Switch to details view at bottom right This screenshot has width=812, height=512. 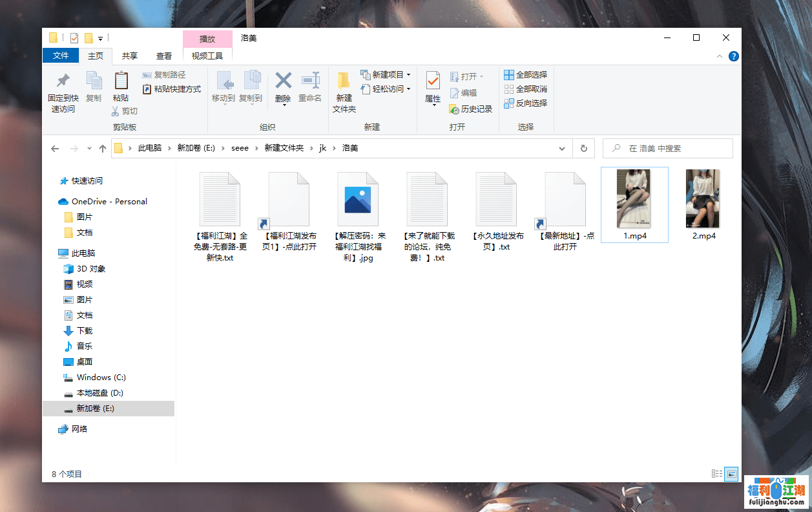(x=717, y=474)
